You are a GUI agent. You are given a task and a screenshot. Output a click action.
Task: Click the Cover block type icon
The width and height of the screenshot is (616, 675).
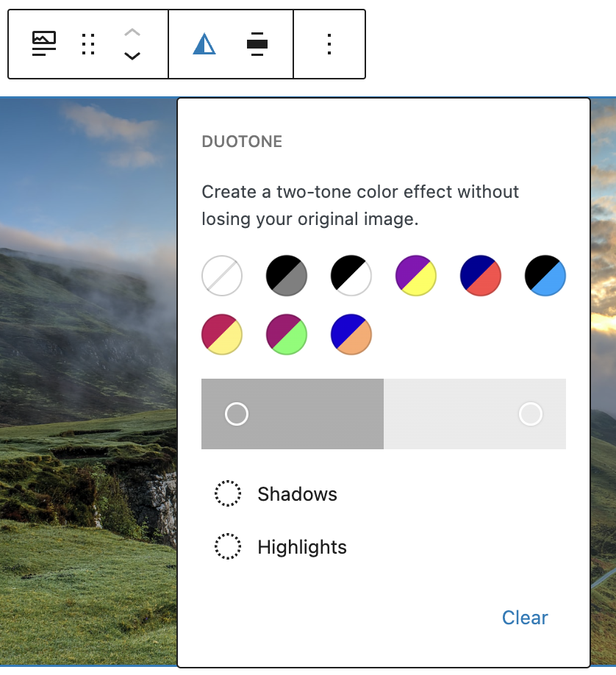click(44, 44)
